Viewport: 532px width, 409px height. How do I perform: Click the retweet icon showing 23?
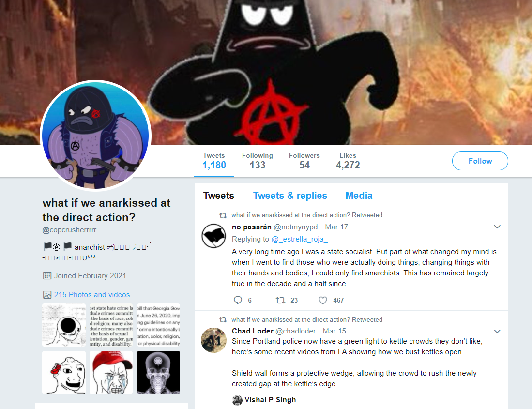click(x=280, y=300)
